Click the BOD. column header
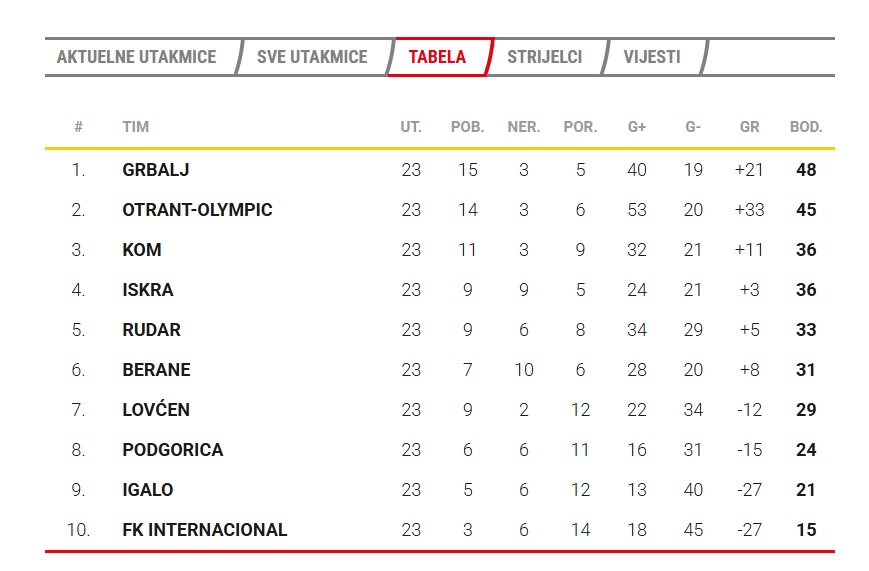869x571 pixels. coord(806,127)
